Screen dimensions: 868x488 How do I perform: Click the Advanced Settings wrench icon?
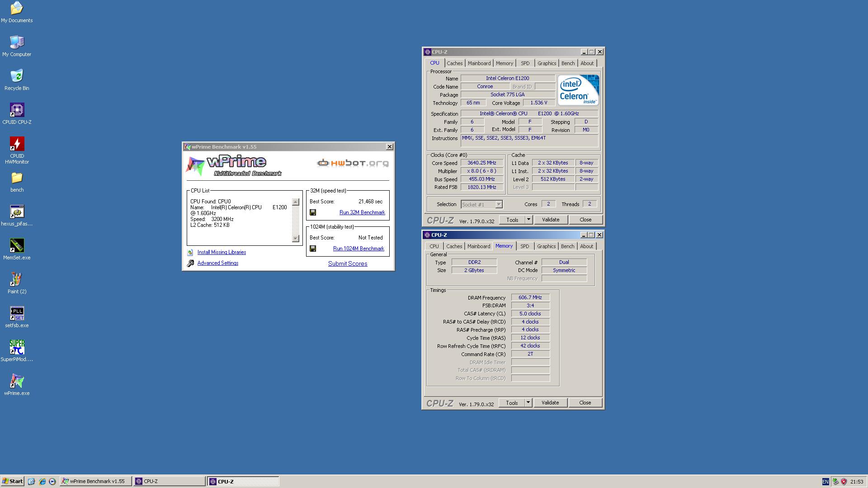[x=190, y=263]
